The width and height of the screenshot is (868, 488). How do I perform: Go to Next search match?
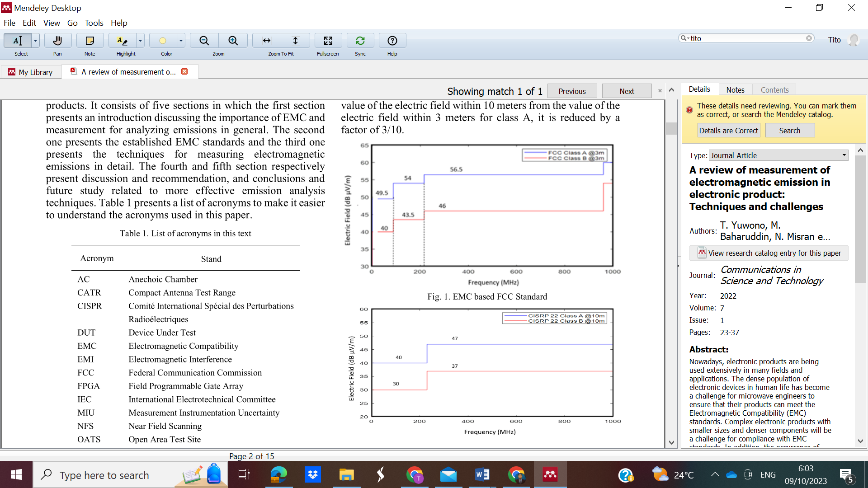(627, 91)
